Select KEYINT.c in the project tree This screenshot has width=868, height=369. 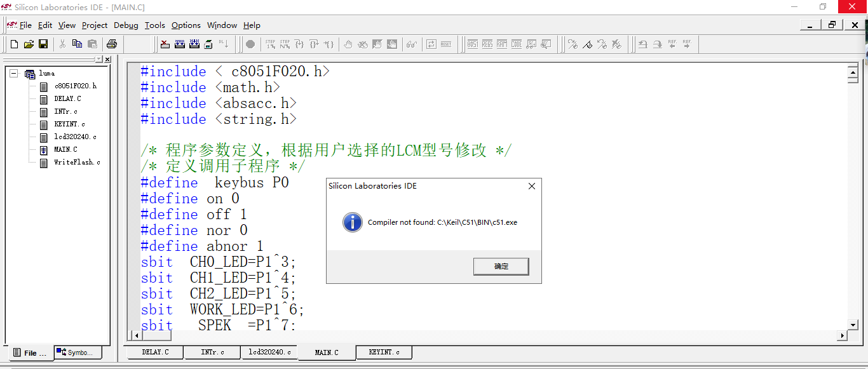69,124
